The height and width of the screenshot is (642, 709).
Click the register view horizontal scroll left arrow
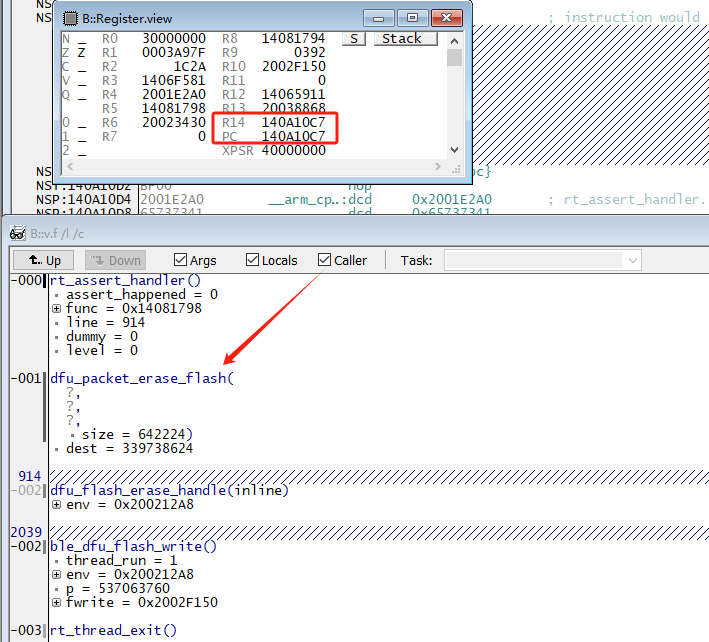pos(70,166)
